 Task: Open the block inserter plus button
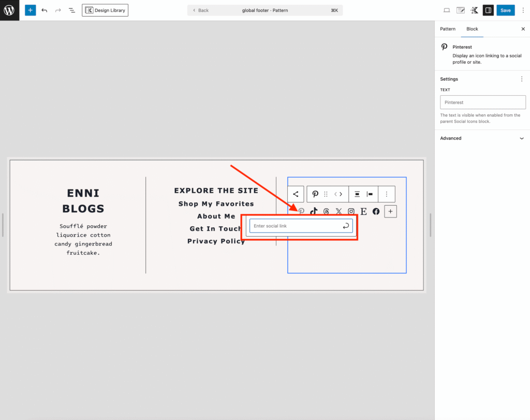[x=31, y=10]
